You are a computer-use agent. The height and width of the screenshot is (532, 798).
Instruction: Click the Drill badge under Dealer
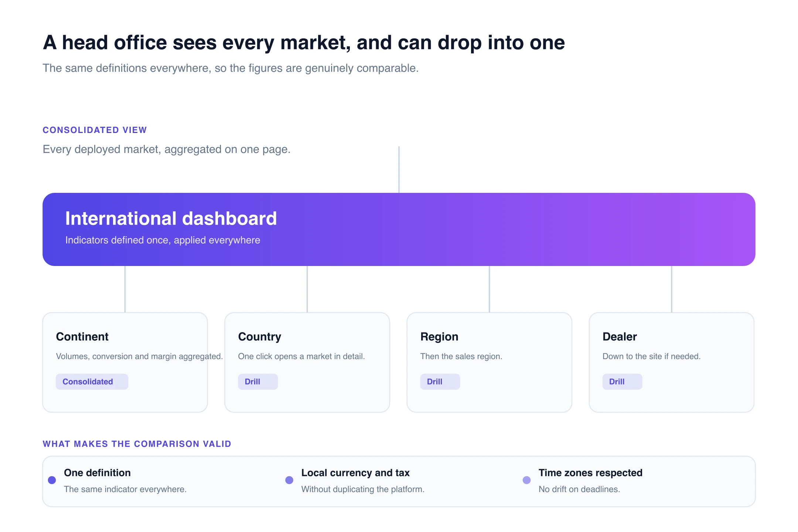pos(622,382)
